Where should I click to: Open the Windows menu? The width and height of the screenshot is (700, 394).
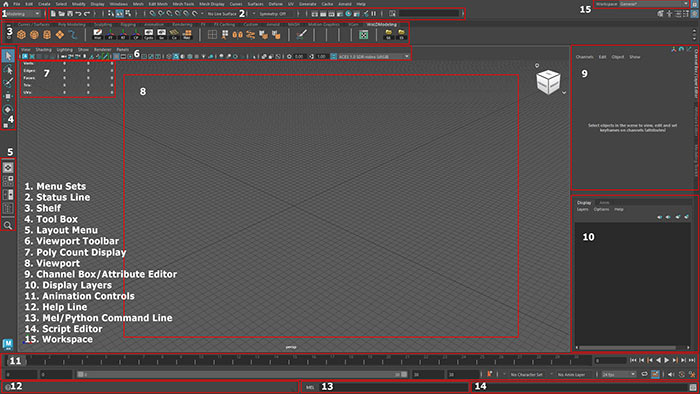pyautogui.click(x=118, y=4)
